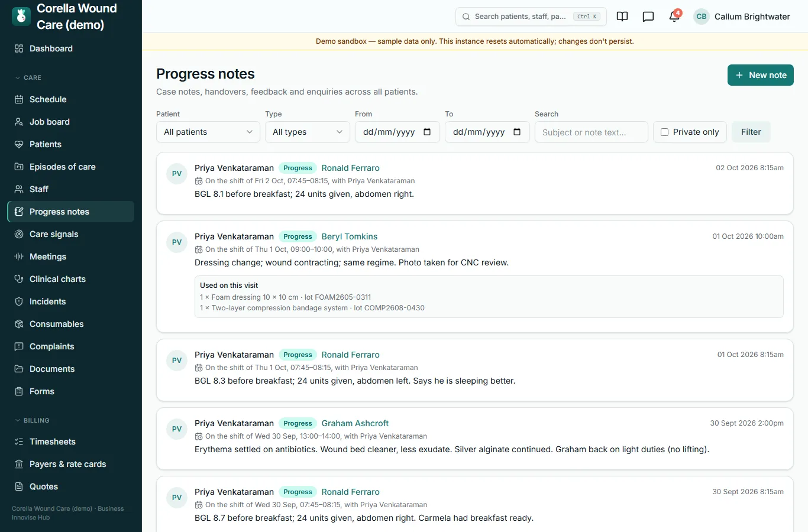The image size is (808, 532).
Task: Open the All patients dropdown
Action: tap(208, 132)
